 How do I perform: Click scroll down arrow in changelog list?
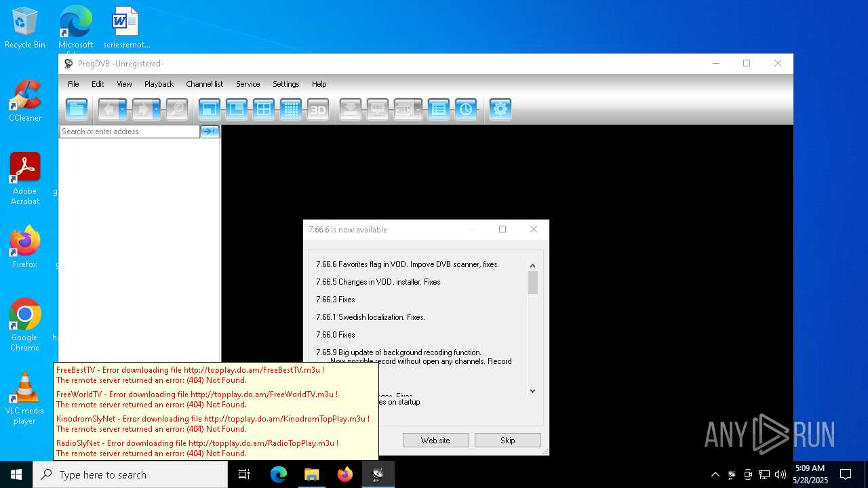(532, 390)
